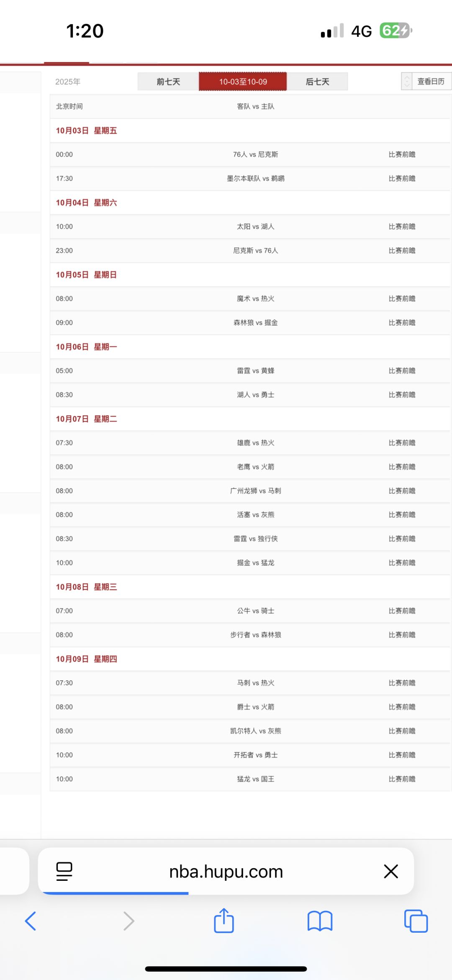Viewport: 452px width, 980px height.
Task: Open 比赛前瞻 for 公牛 vs 骑士
Action: pos(402,611)
